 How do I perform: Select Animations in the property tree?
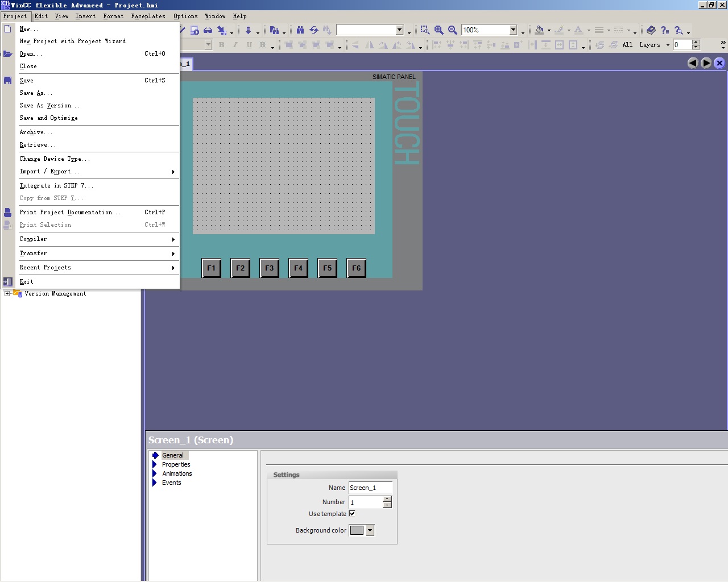pos(177,473)
